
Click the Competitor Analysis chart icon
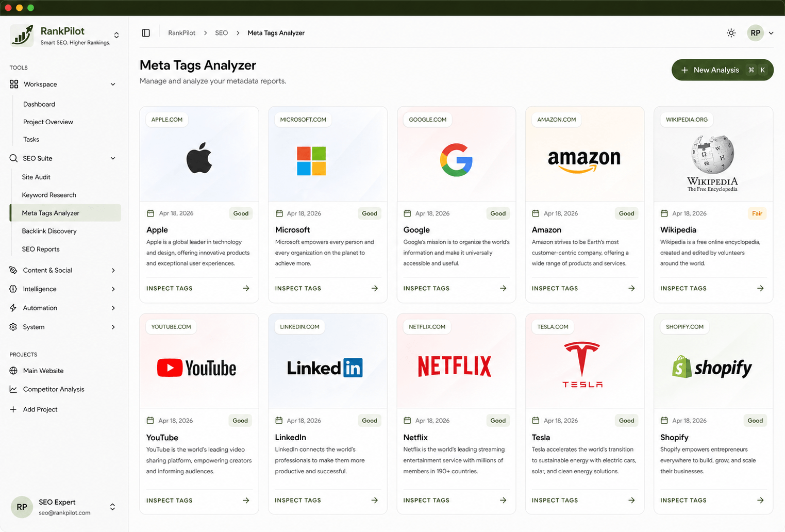[x=13, y=389]
